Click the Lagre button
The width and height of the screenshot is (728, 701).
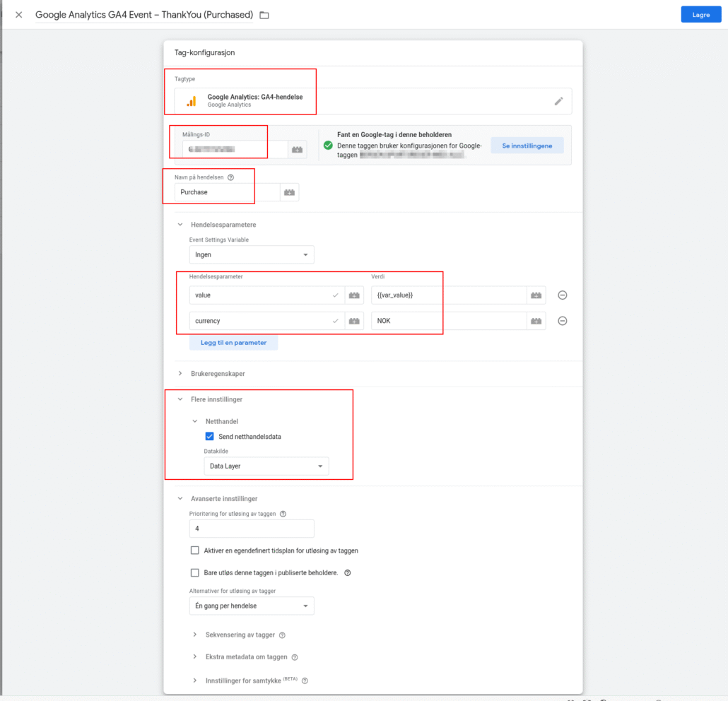pos(700,15)
